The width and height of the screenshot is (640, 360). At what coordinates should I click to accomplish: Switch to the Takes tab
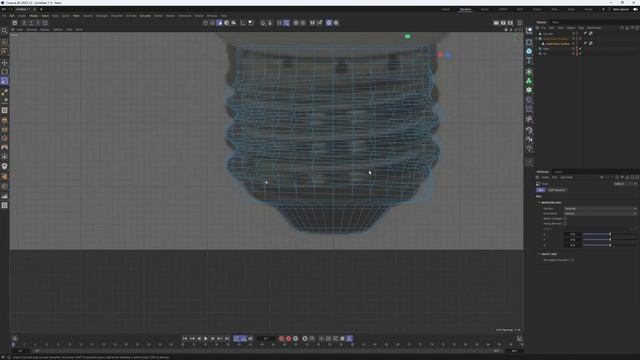tap(555, 22)
